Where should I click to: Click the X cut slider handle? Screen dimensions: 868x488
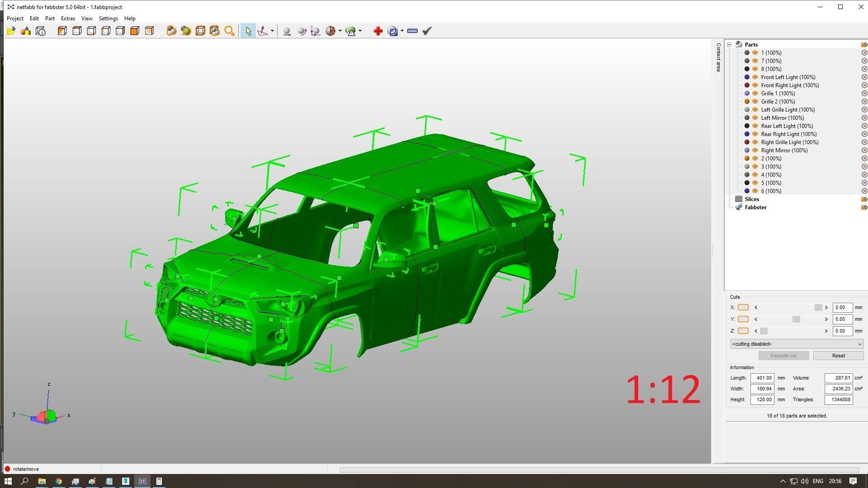(818, 307)
